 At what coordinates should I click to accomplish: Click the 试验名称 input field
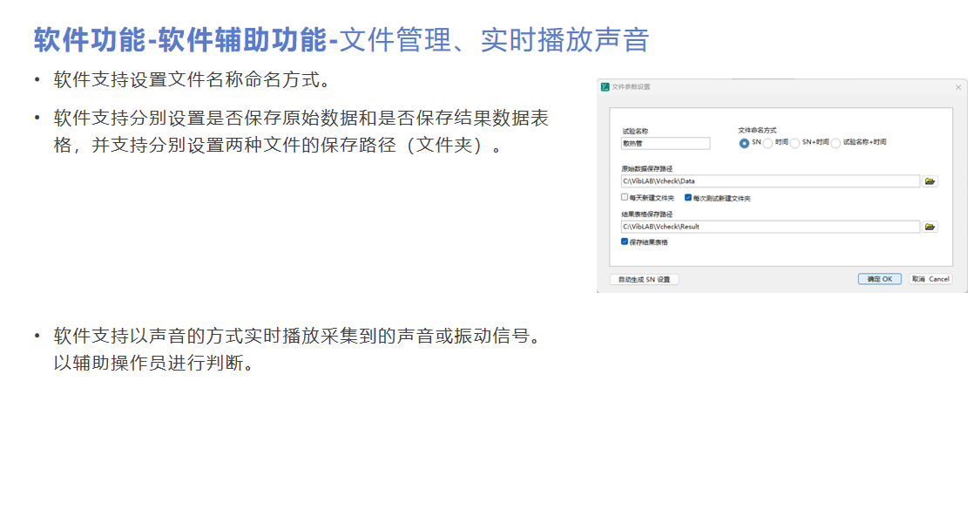[x=666, y=143]
